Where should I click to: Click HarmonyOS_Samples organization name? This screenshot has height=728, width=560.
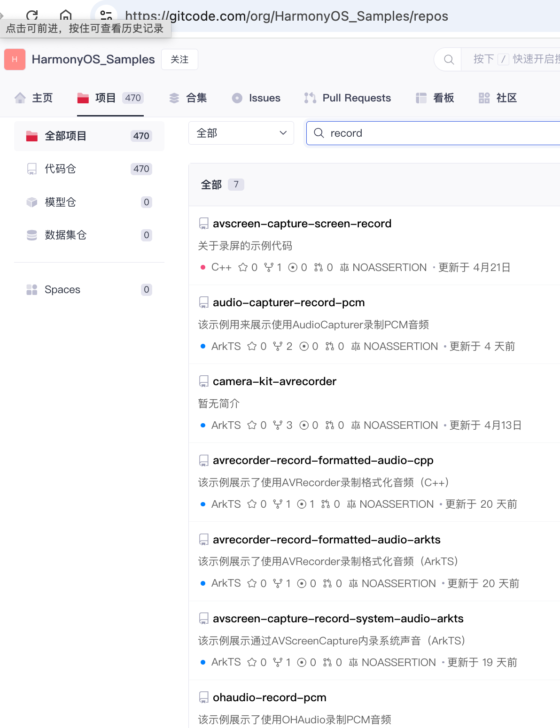click(93, 59)
